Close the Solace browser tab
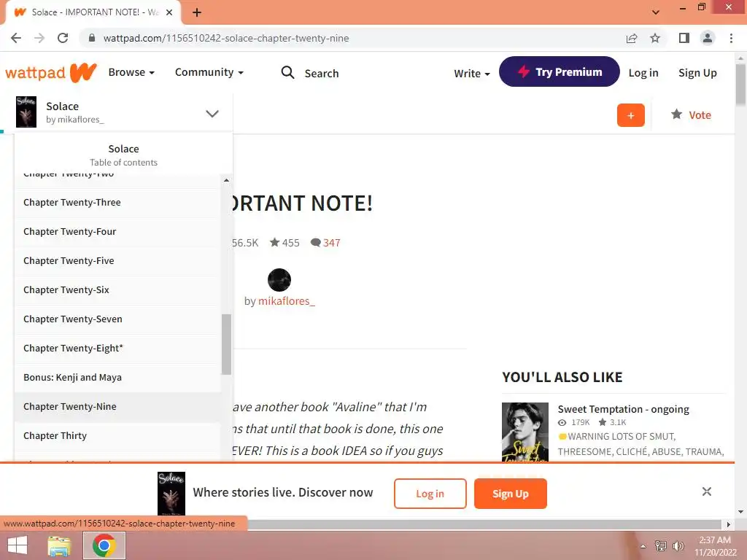747x560 pixels. click(x=169, y=12)
